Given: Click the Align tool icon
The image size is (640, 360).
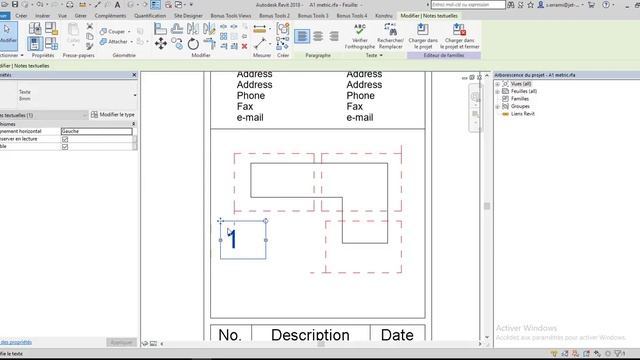Looking at the screenshot, I should (x=160, y=29).
